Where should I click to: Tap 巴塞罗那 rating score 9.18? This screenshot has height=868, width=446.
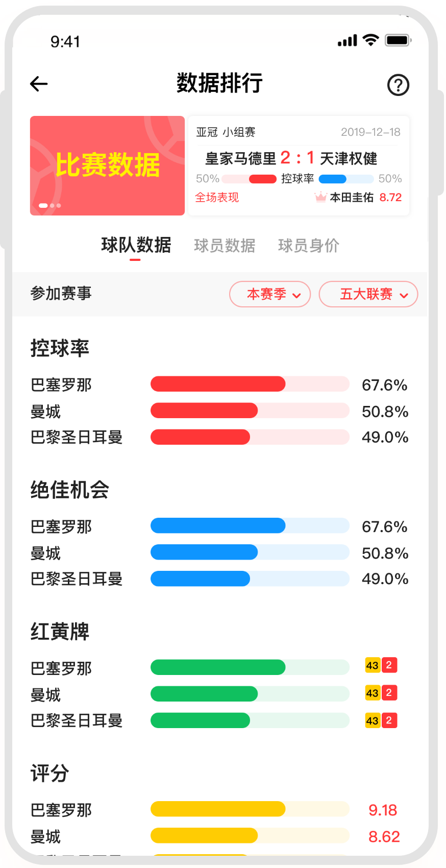(383, 810)
